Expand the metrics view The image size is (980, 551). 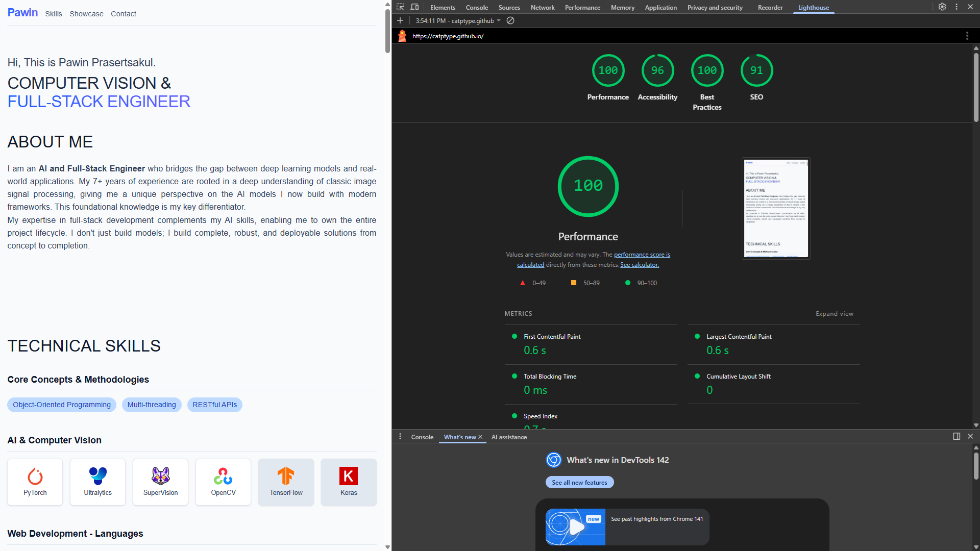pos(834,314)
